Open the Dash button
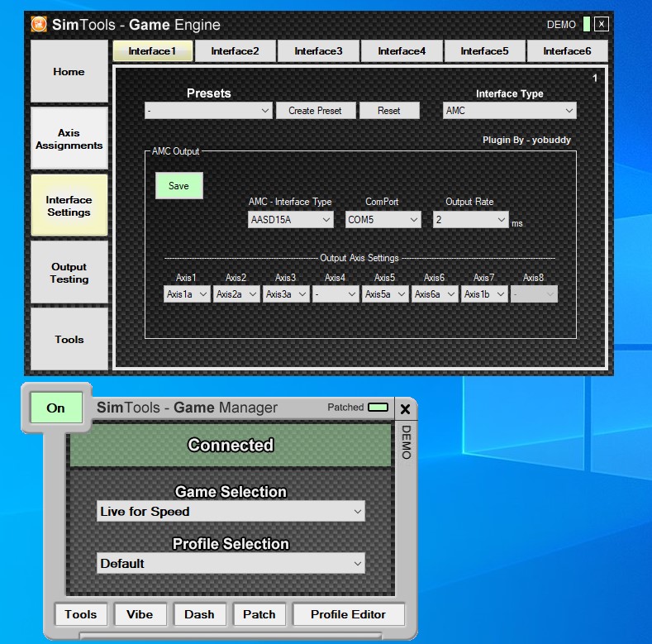Screen dimensions: 652x644 click(200, 614)
